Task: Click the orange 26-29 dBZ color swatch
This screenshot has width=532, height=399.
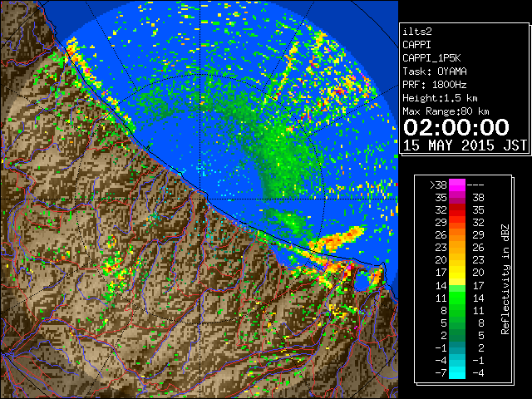Action: tap(457, 234)
